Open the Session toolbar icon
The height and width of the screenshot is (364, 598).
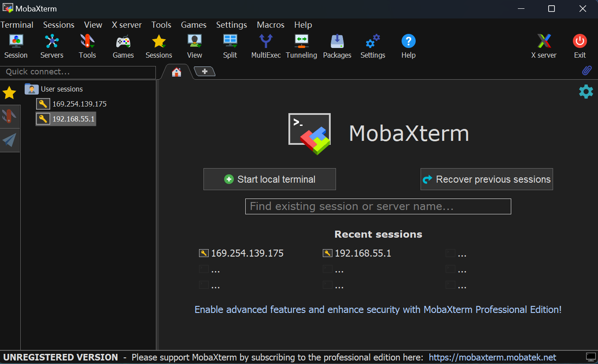16,46
